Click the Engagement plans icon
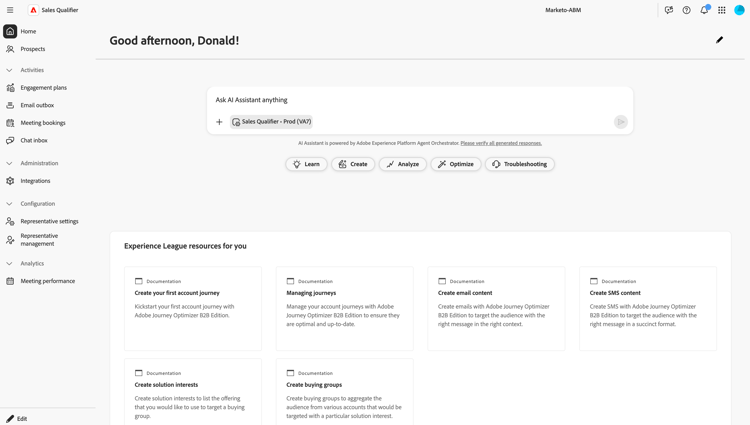This screenshot has height=425, width=750. click(x=10, y=88)
